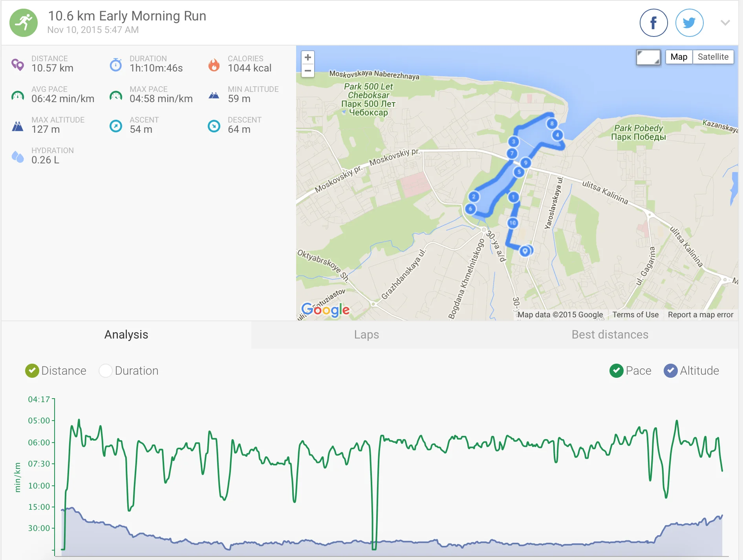Click the route start pin marker
The image size is (743, 560).
coord(525,251)
